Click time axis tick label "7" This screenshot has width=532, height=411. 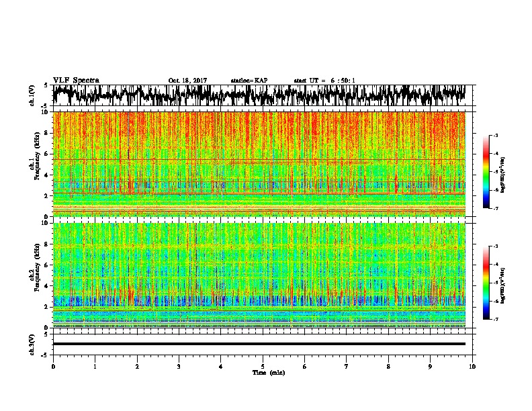(347, 367)
